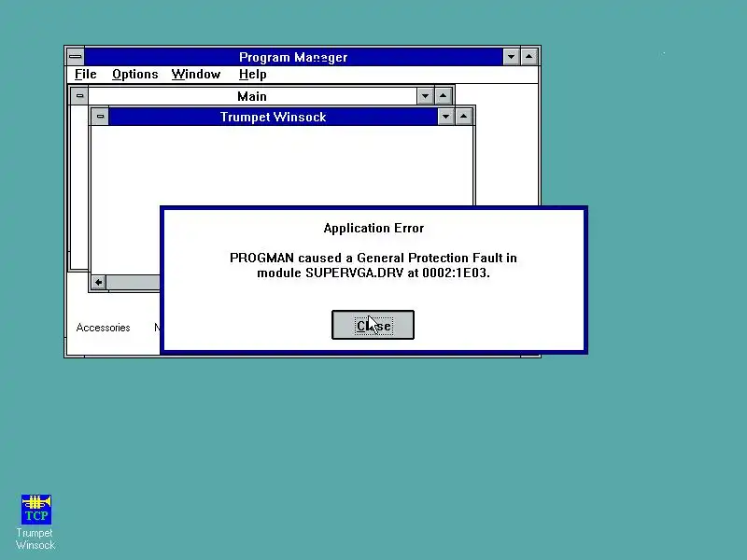Open the File menu

click(x=86, y=75)
